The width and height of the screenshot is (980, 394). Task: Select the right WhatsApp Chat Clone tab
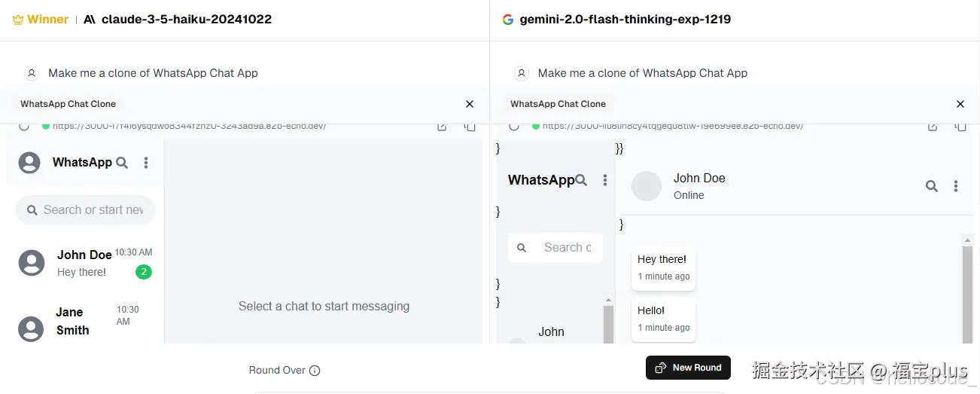point(558,104)
